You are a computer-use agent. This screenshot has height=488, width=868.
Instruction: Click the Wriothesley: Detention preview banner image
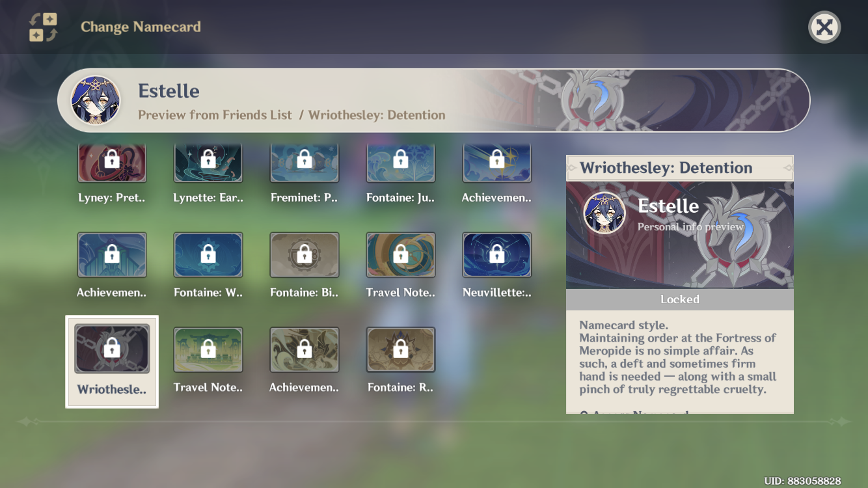point(680,234)
